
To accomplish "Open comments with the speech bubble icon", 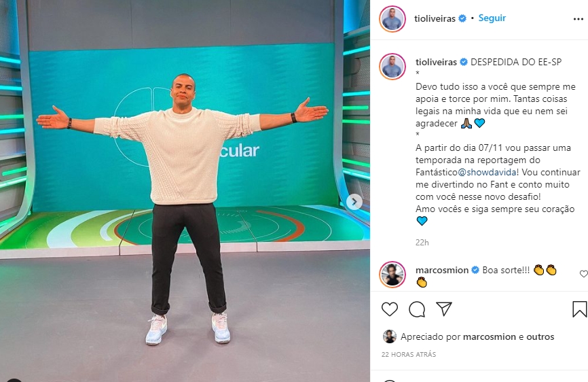I will (x=417, y=309).
